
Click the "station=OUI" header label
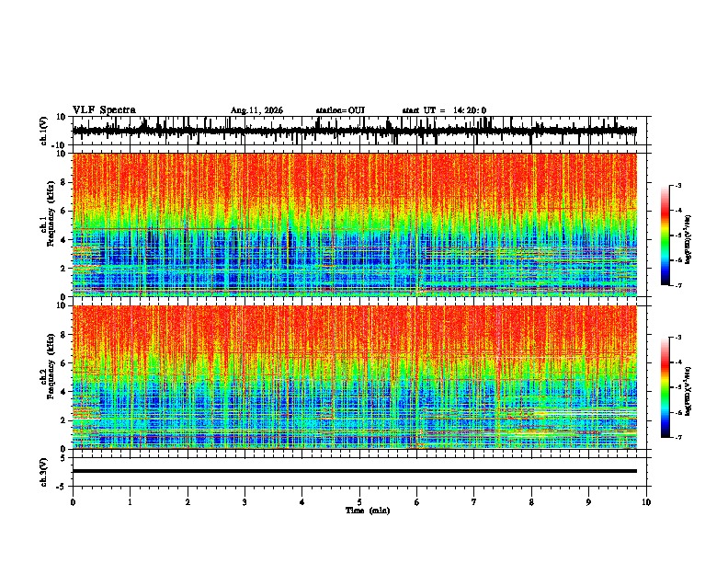pos(340,110)
